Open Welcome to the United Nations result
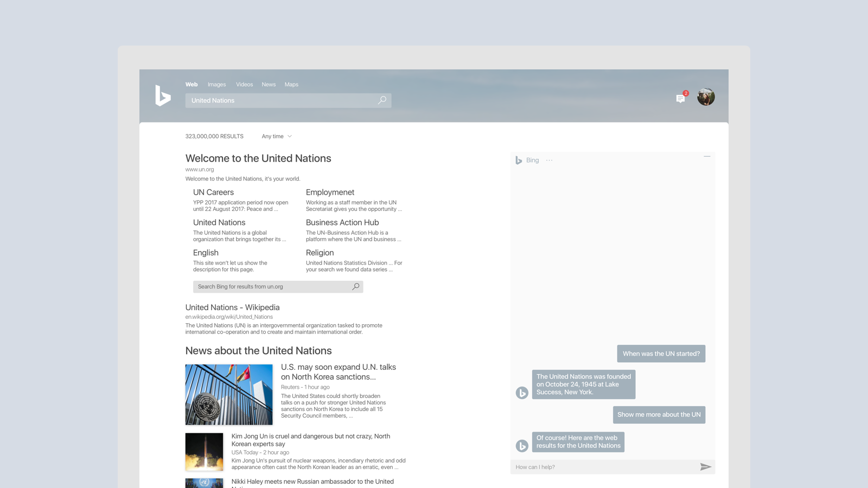The height and width of the screenshot is (488, 868). coord(258,158)
